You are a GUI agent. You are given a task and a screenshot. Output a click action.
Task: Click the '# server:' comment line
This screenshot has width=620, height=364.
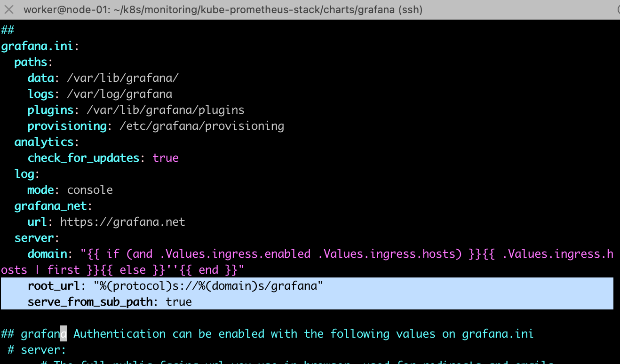click(37, 350)
